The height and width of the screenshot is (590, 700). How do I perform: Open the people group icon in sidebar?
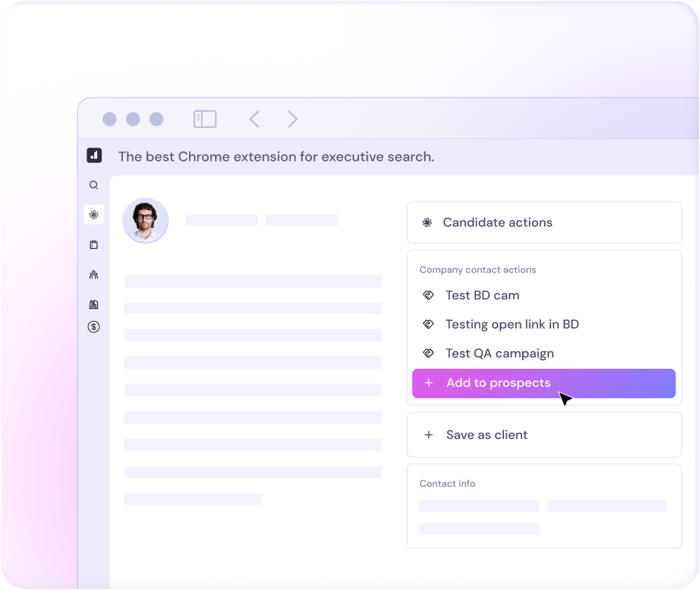(93, 275)
